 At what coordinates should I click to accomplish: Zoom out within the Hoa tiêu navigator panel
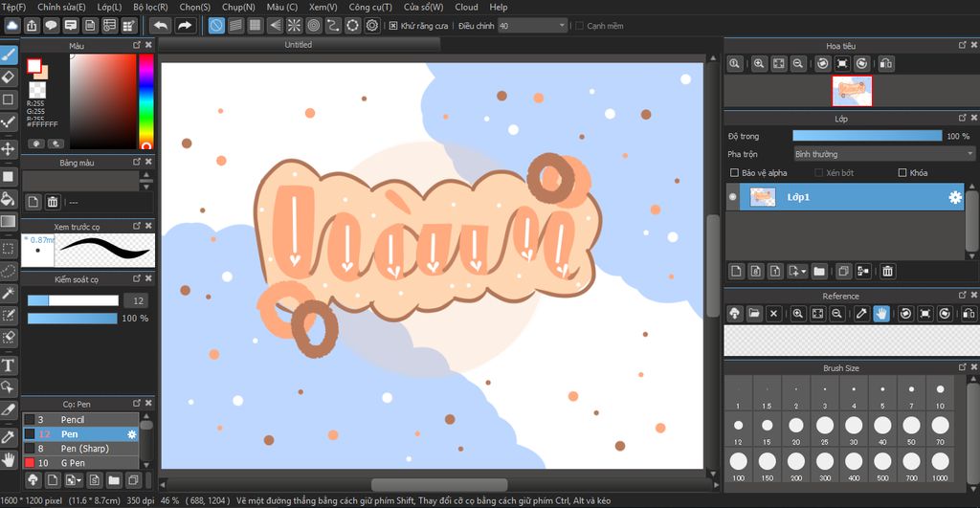pyautogui.click(x=798, y=63)
